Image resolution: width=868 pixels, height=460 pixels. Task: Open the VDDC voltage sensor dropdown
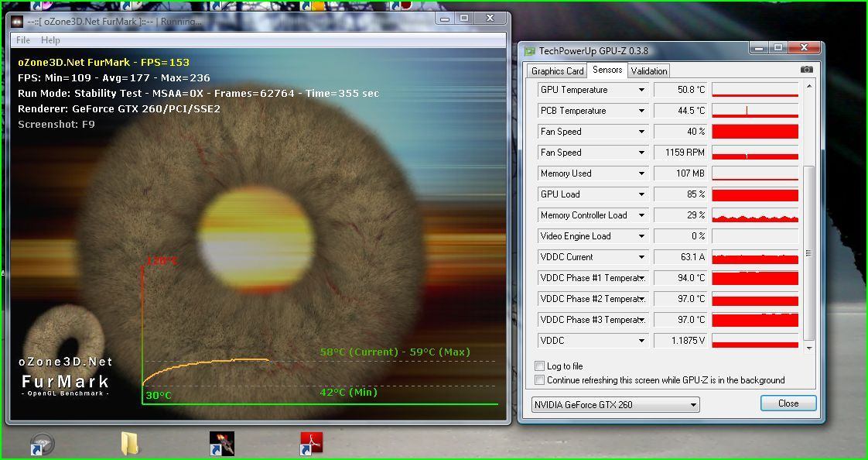coord(641,340)
